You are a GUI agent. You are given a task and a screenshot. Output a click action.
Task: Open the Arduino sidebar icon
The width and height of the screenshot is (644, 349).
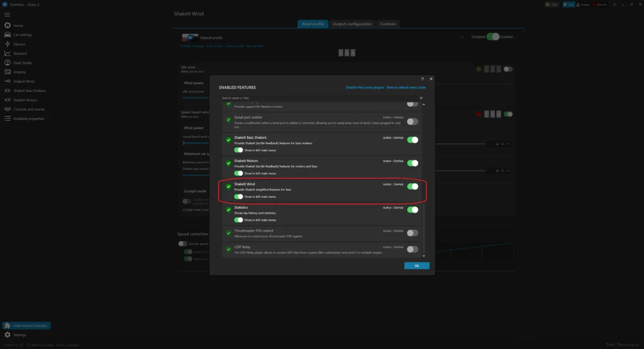pos(8,72)
